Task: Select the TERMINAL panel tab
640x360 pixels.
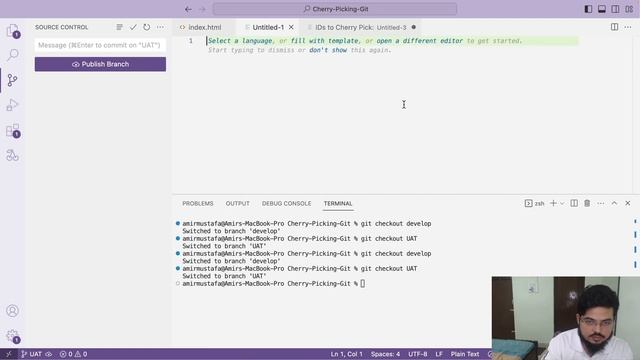Action: [338, 203]
